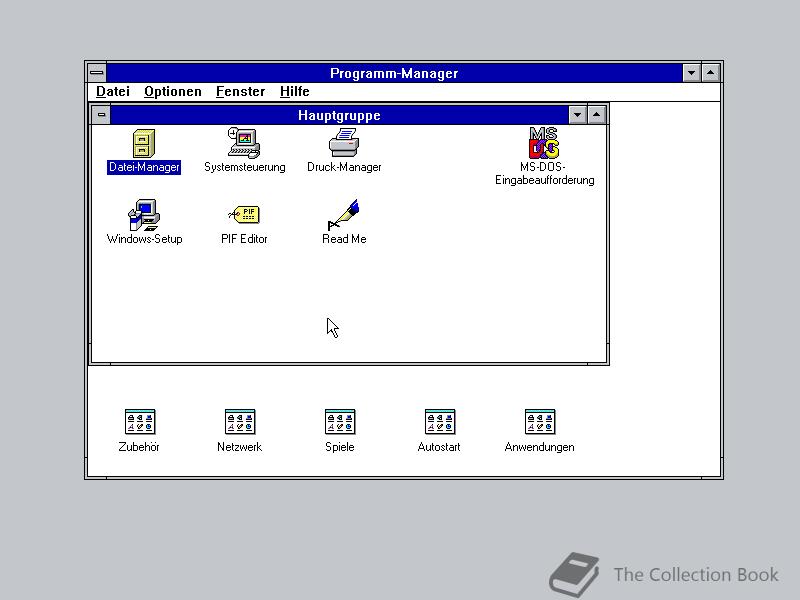
Task: Click the Zubehör label text
Action: pos(139,447)
